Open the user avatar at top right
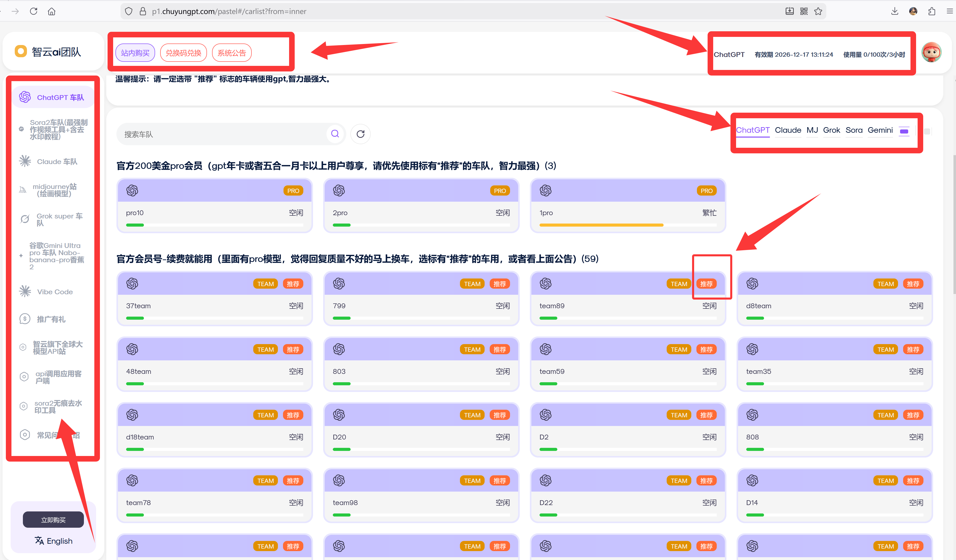This screenshot has height=560, width=956. 931,52
